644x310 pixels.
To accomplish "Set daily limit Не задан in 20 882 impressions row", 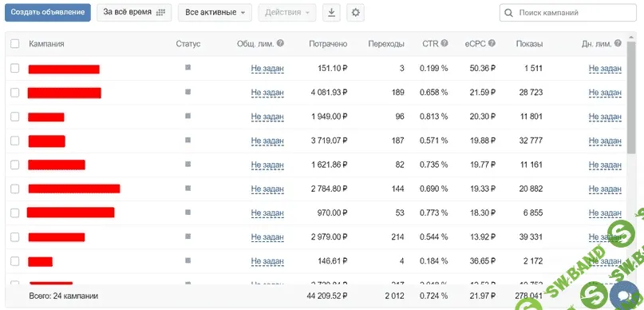I will [x=605, y=189].
